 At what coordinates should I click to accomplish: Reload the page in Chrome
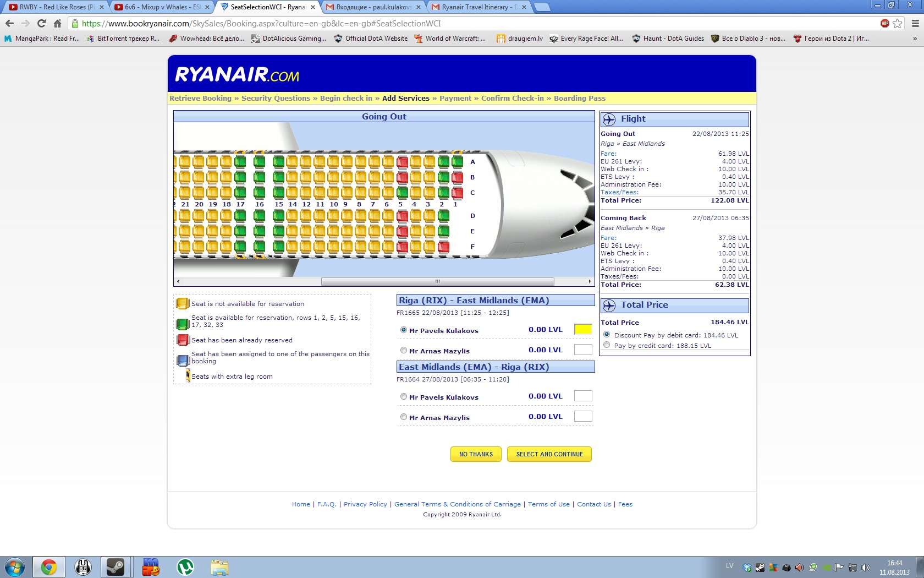tap(41, 23)
